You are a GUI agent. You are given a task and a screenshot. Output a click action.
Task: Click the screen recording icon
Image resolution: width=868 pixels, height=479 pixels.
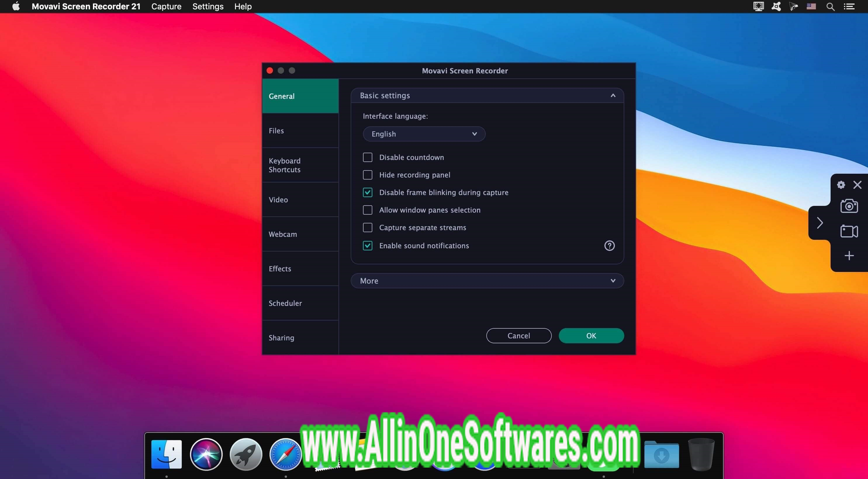pos(850,230)
